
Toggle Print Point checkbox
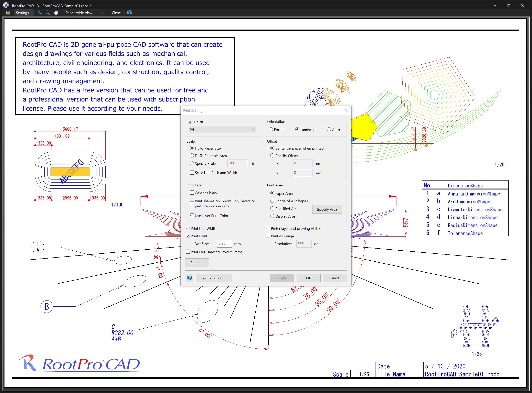[x=196, y=236]
